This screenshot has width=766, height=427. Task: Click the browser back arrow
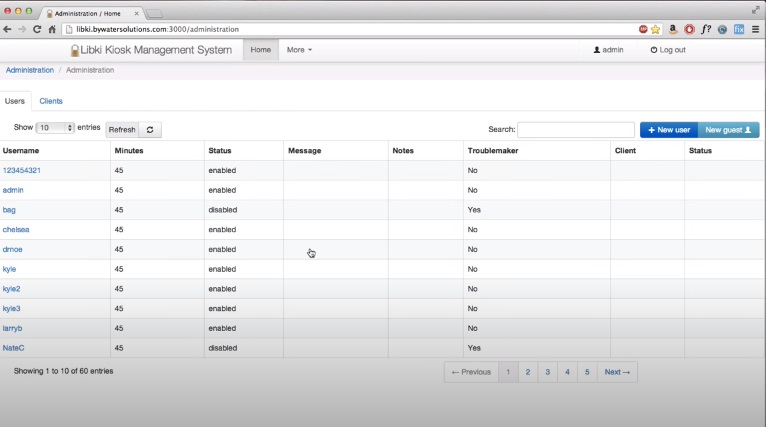[8, 29]
